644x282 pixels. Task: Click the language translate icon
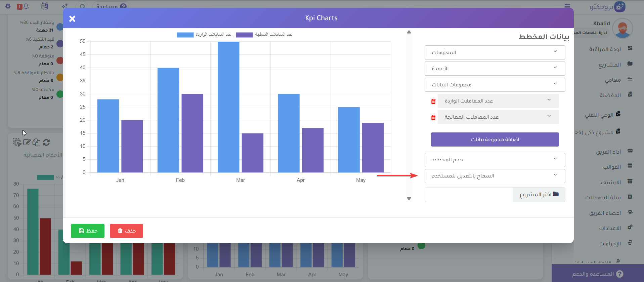pos(45,6)
